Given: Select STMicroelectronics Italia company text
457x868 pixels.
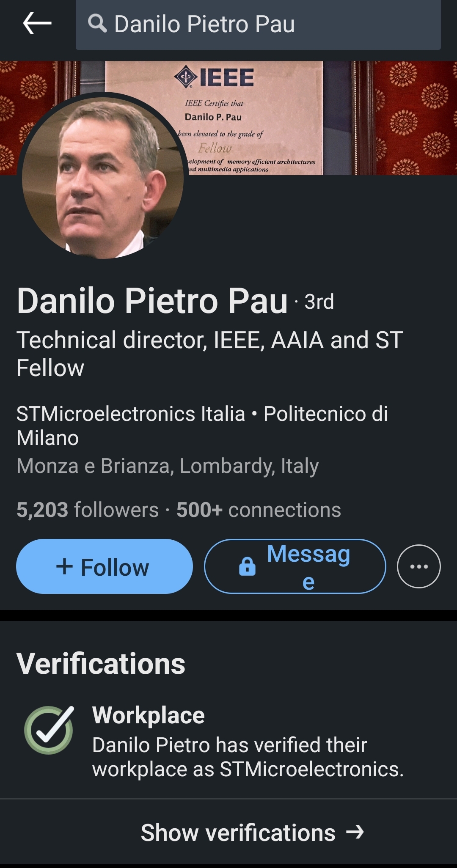Looking at the screenshot, I should click(131, 414).
